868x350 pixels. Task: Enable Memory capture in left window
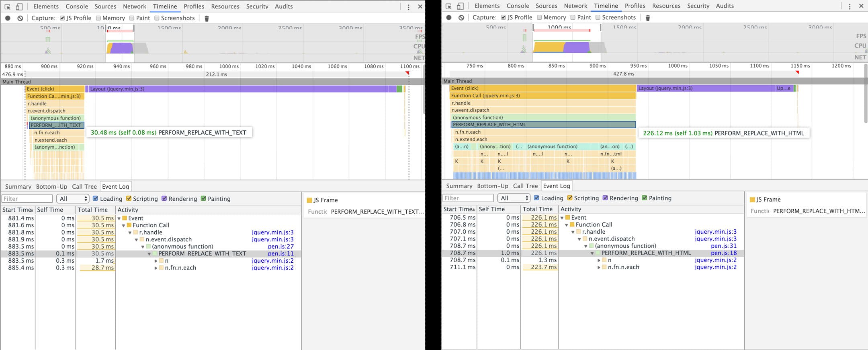coord(98,18)
